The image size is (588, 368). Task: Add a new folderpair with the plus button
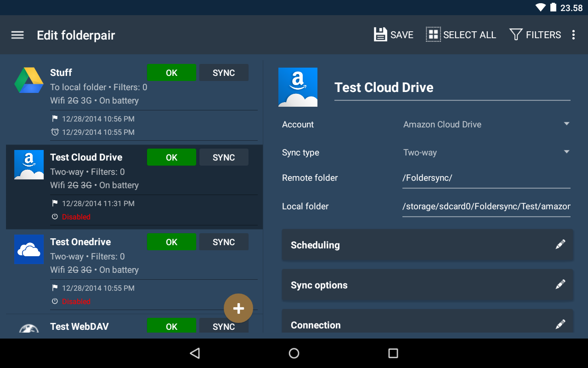pyautogui.click(x=238, y=308)
